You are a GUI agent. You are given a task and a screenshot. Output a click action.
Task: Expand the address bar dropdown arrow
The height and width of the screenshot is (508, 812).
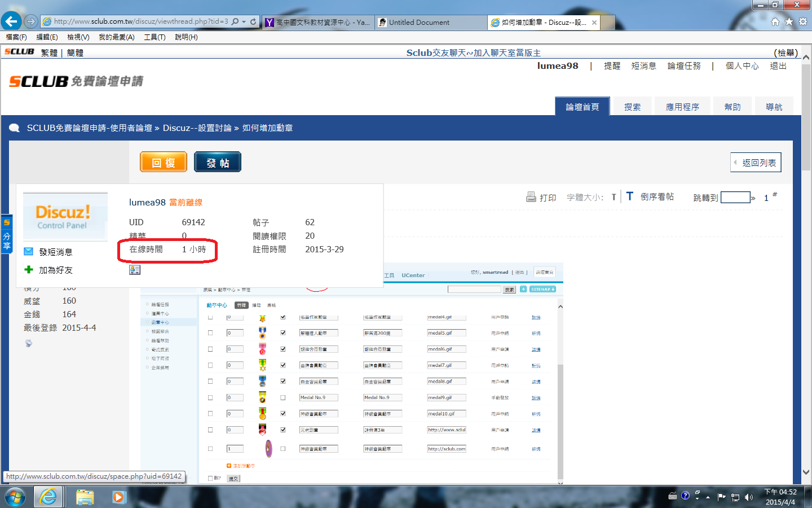(244, 21)
